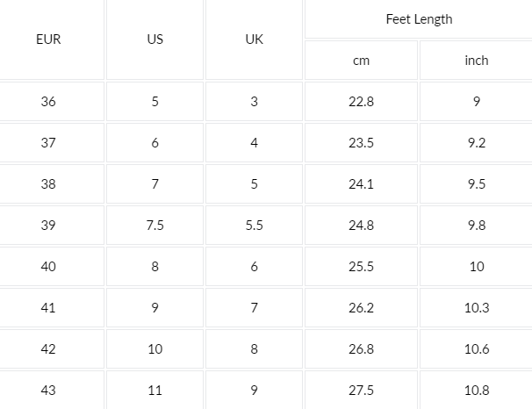Select the EUR size 40 cell
The image size is (532, 409).
click(x=48, y=267)
